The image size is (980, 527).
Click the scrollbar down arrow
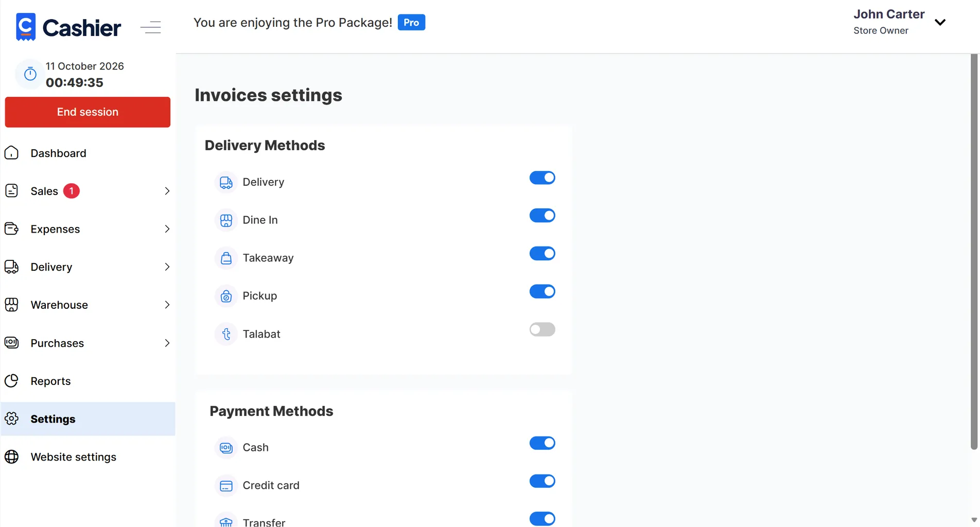[x=974, y=520]
